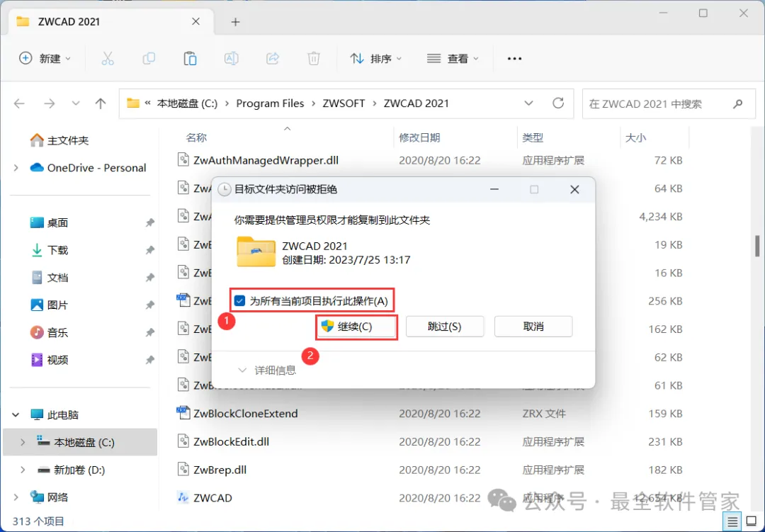
Task: Refresh the current folder view
Action: coord(558,103)
